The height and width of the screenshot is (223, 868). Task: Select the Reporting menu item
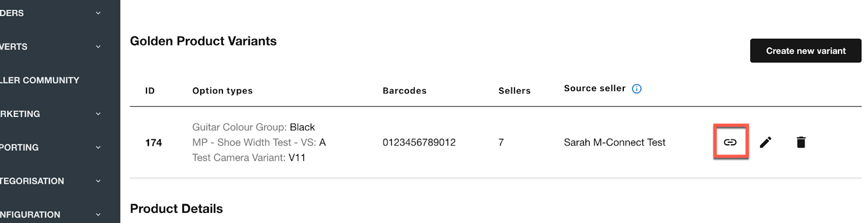(x=20, y=148)
